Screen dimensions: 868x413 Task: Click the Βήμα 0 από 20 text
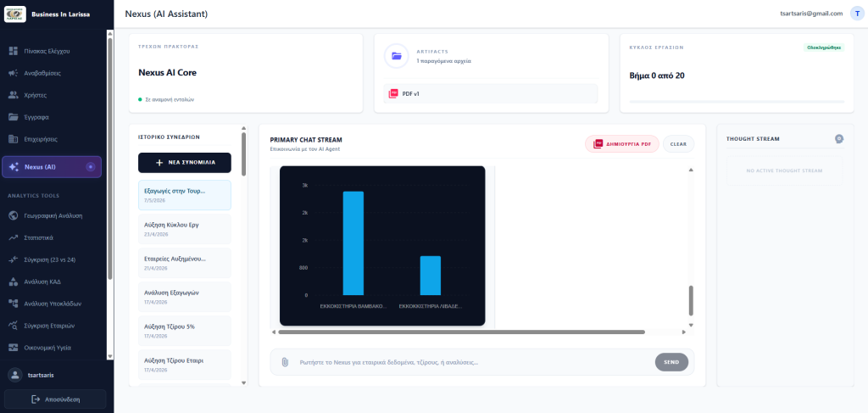click(x=657, y=75)
